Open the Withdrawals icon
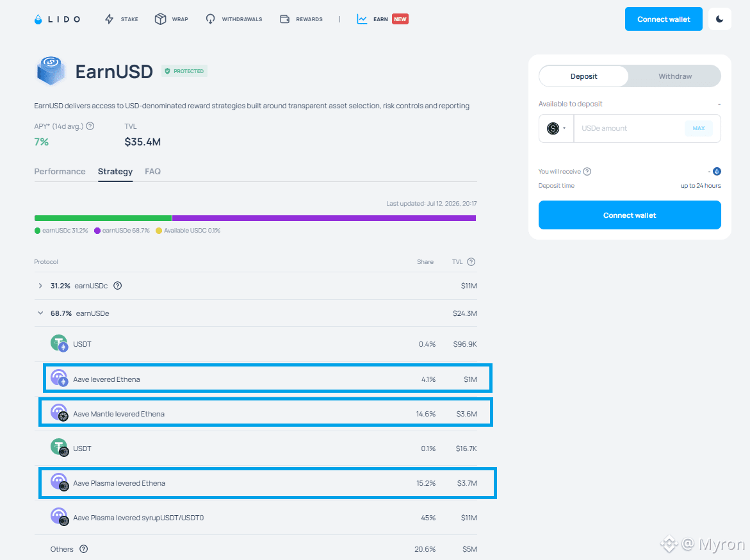750x560 pixels. [x=210, y=19]
